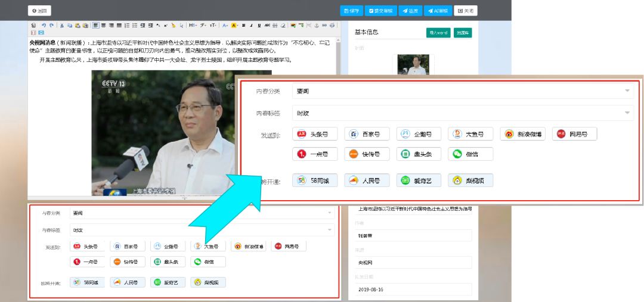Apply superscript formatting
The image size is (644, 302).
click(x=166, y=26)
